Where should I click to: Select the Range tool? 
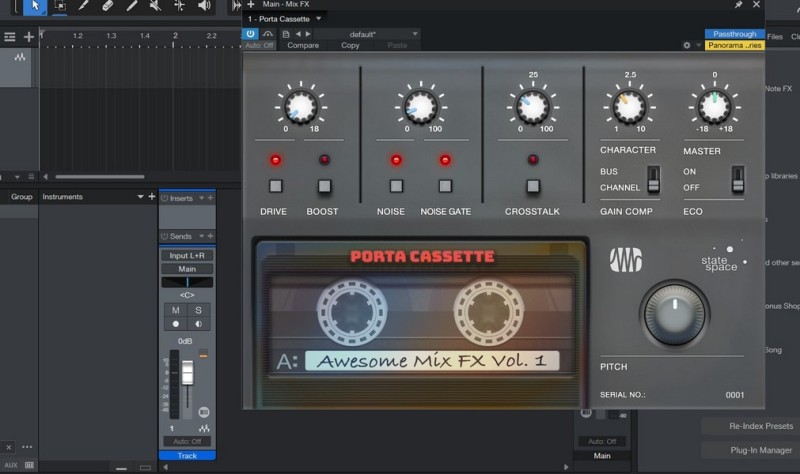coord(60,6)
